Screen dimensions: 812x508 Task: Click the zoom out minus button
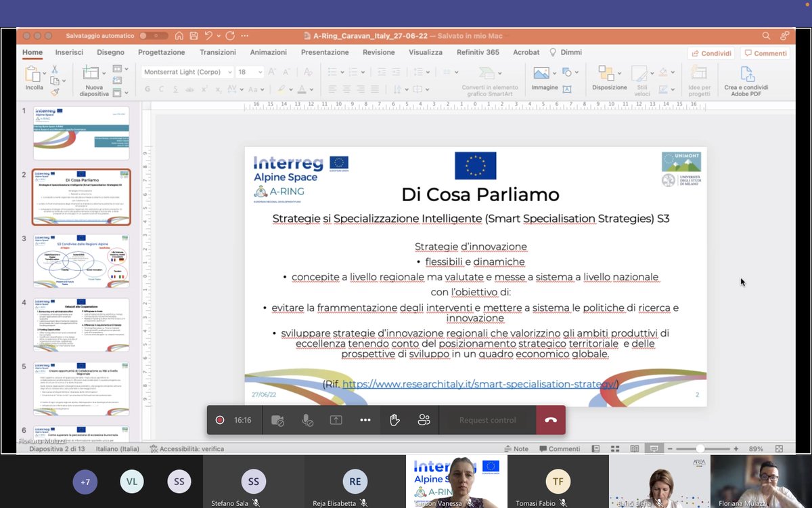tap(669, 448)
